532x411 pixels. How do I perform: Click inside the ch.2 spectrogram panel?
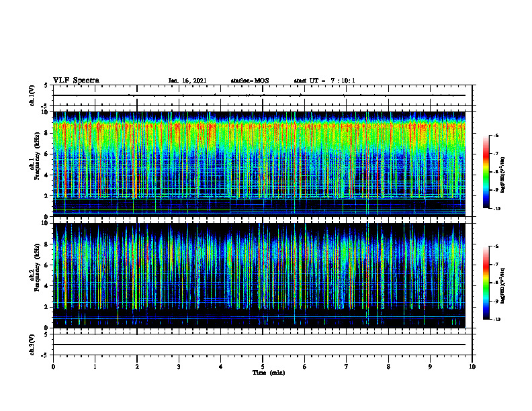click(x=259, y=275)
